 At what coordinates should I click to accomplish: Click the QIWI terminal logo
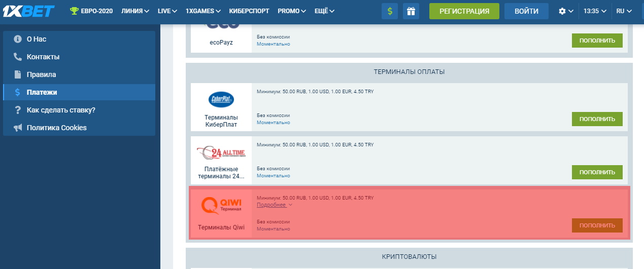[221, 205]
